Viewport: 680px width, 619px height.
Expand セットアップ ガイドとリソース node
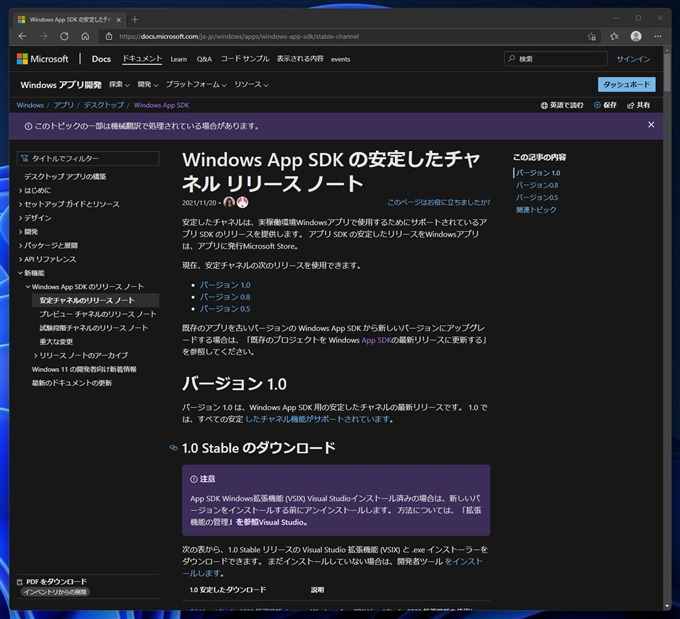click(20, 204)
